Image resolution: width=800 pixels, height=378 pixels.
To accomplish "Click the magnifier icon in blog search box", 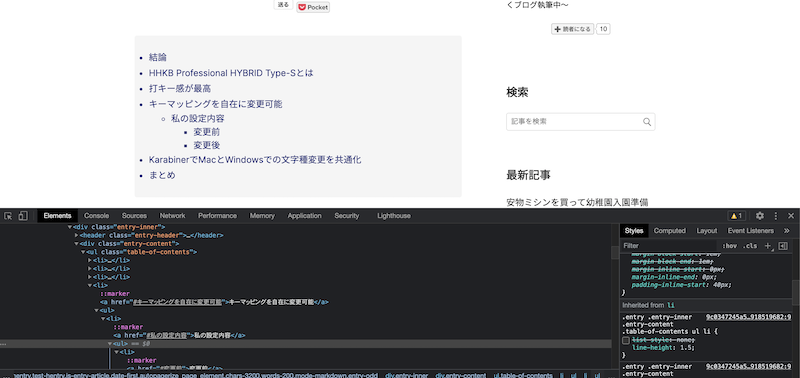I will pos(647,121).
